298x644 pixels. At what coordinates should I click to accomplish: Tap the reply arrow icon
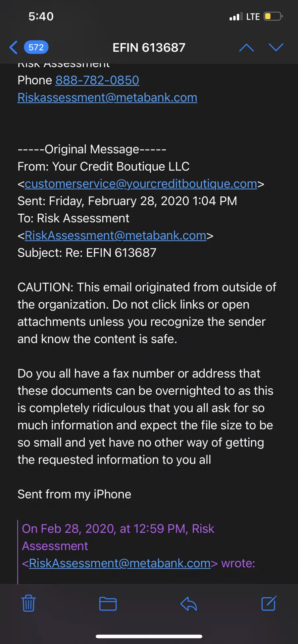click(189, 604)
